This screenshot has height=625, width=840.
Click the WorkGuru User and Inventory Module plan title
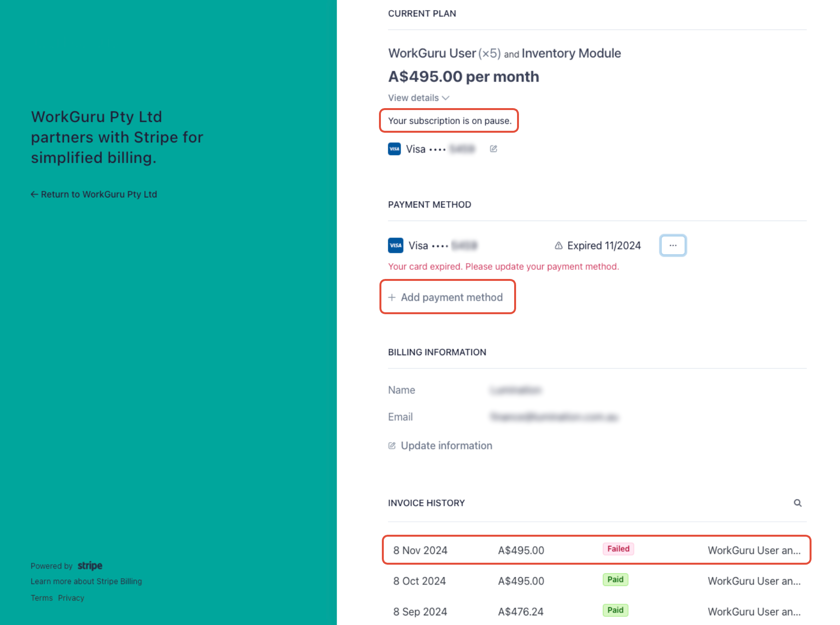click(504, 53)
